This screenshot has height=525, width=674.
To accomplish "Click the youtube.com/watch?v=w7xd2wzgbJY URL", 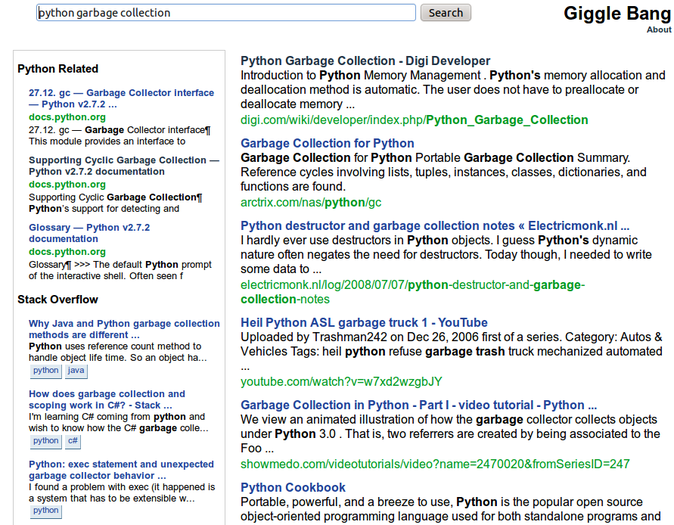I will [341, 382].
